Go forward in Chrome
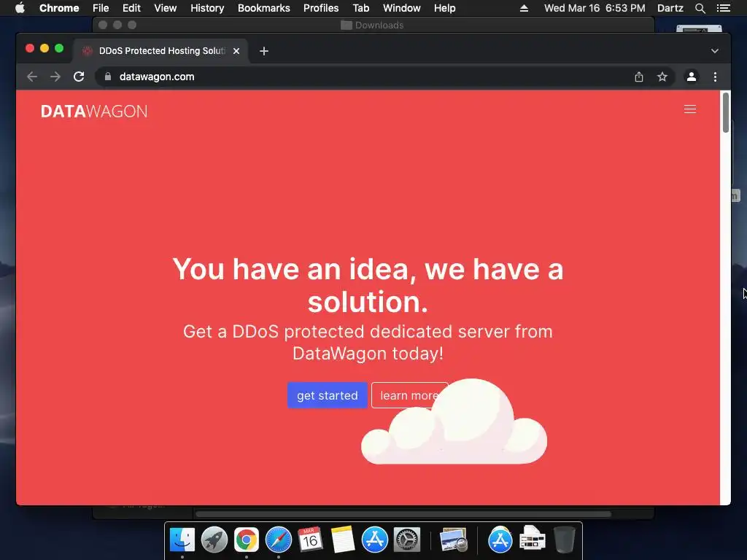 (55, 77)
